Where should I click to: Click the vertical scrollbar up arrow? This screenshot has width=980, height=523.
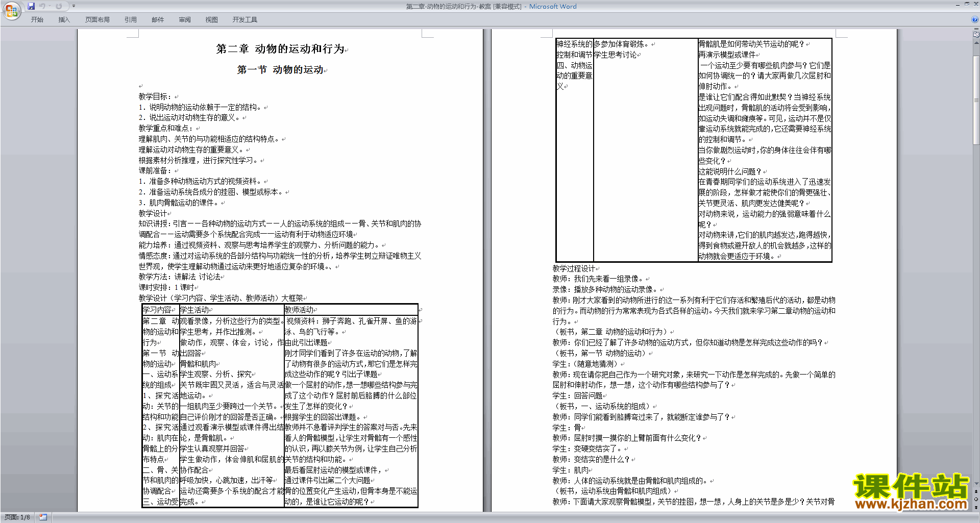pyautogui.click(x=976, y=42)
